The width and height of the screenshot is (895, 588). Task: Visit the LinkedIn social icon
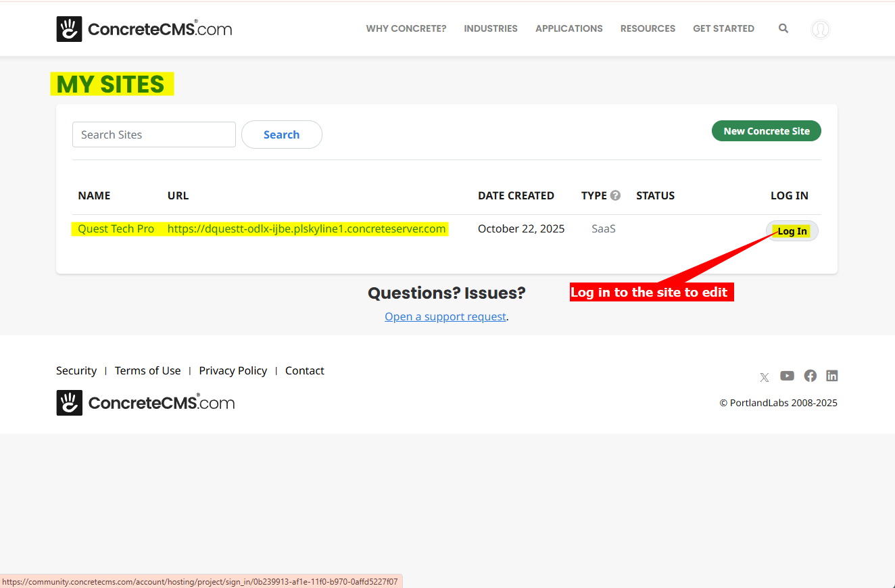click(832, 376)
